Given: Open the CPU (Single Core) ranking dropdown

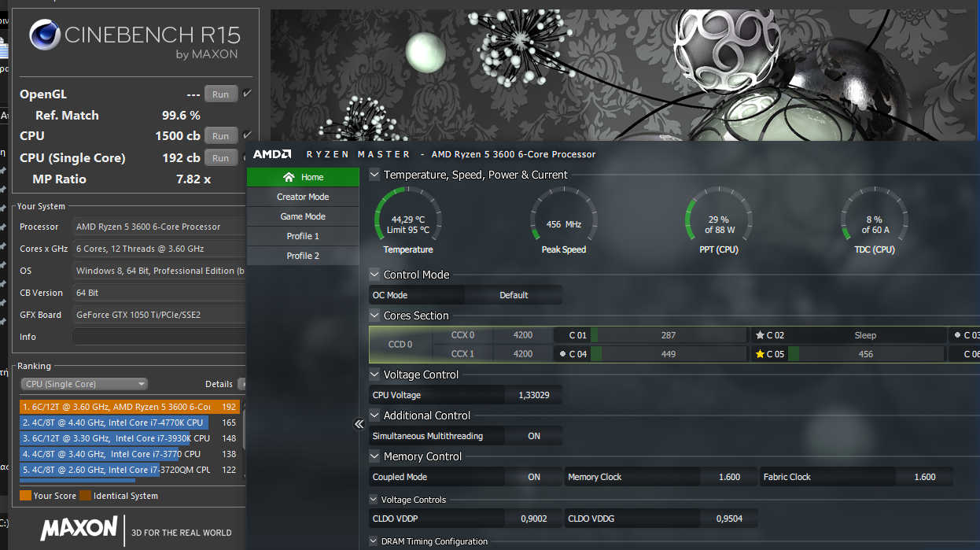Looking at the screenshot, I should [x=84, y=384].
